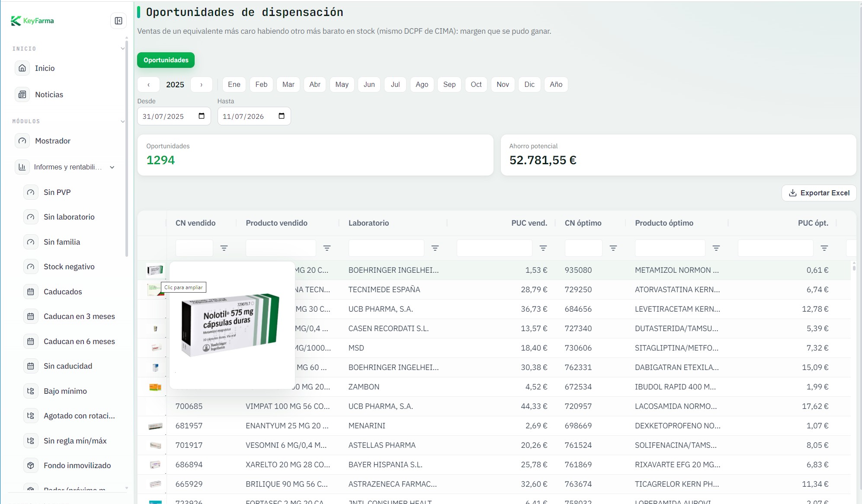Focus the Producto óptimo filter field
Screen dimensions: 862x504
pos(670,248)
